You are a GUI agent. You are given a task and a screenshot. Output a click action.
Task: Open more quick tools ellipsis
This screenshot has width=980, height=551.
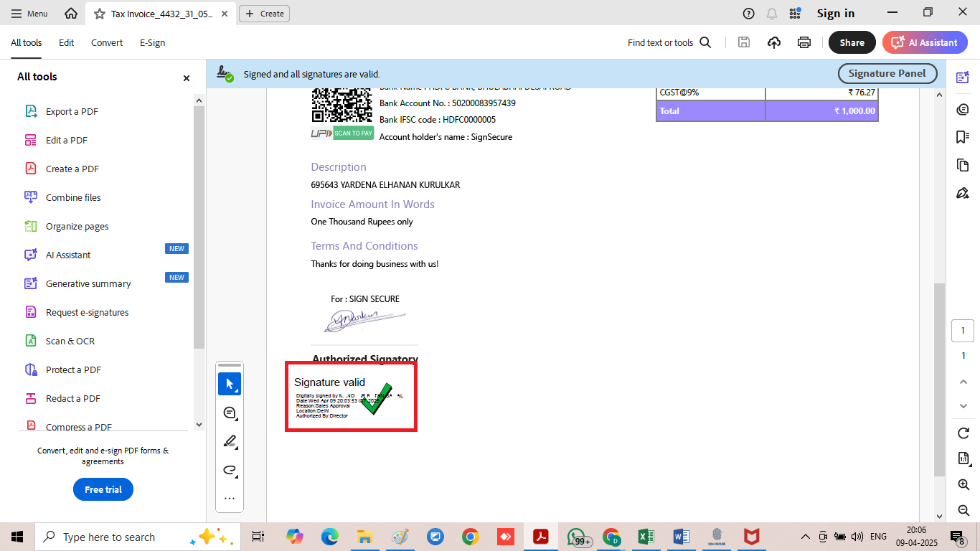pos(230,498)
